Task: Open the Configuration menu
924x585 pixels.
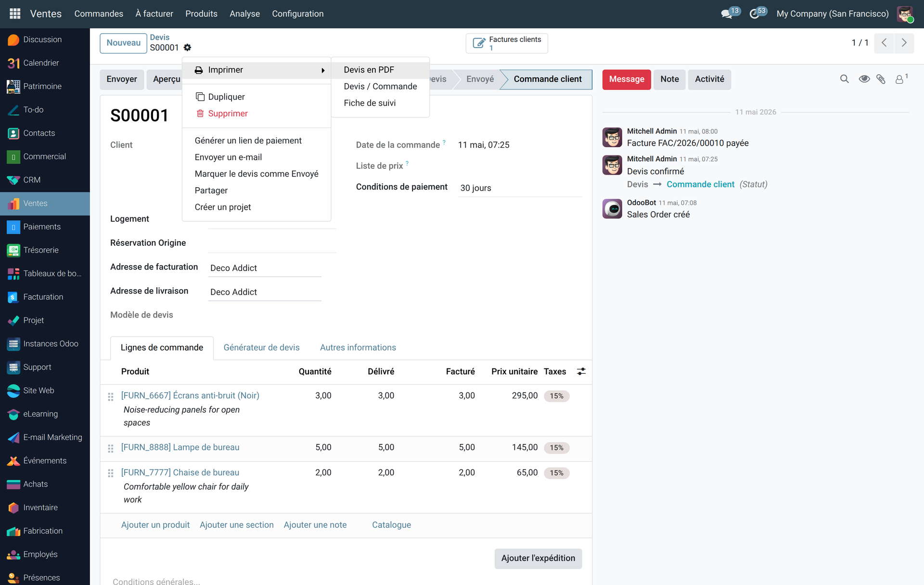Action: [298, 13]
